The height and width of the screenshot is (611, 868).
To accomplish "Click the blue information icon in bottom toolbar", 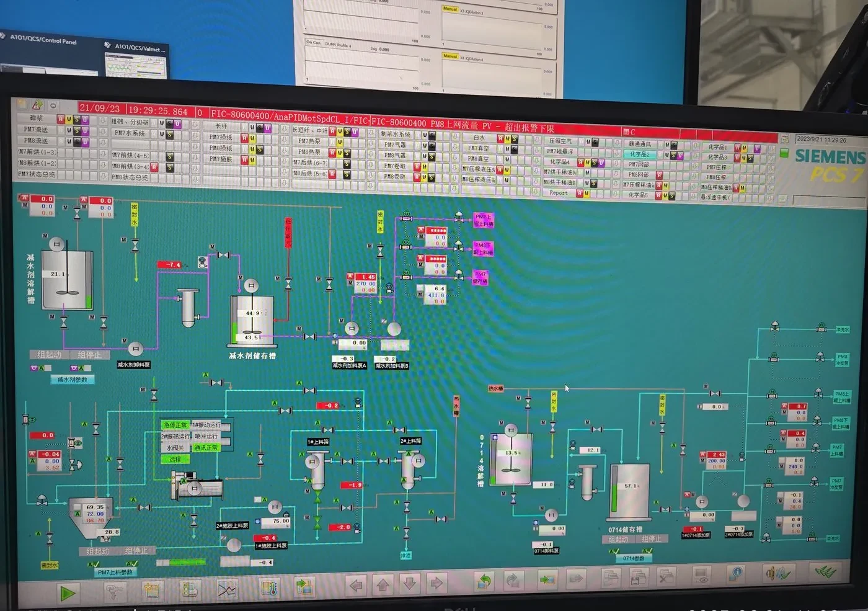I will pos(736,573).
